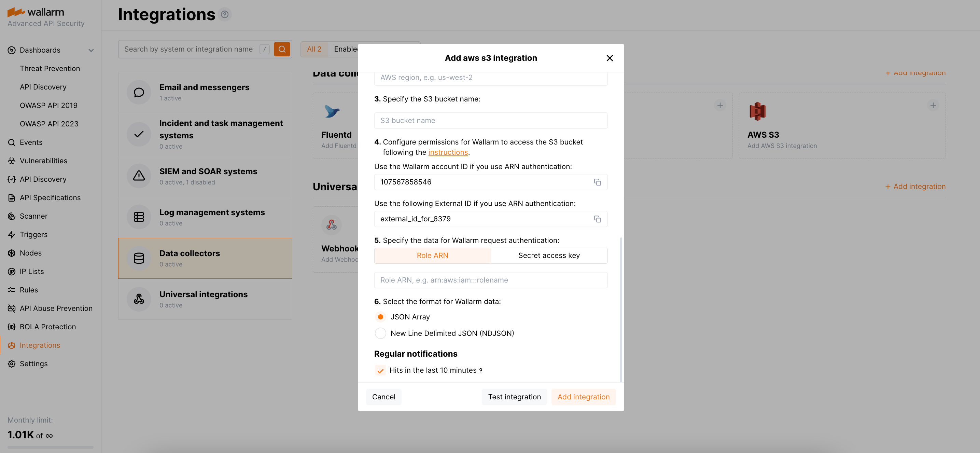The width and height of the screenshot is (980, 453).
Task: Open the Integrations help question mark icon
Action: tap(225, 14)
